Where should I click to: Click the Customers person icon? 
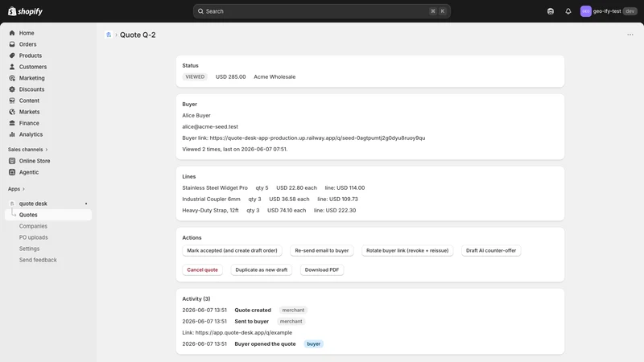(12, 67)
